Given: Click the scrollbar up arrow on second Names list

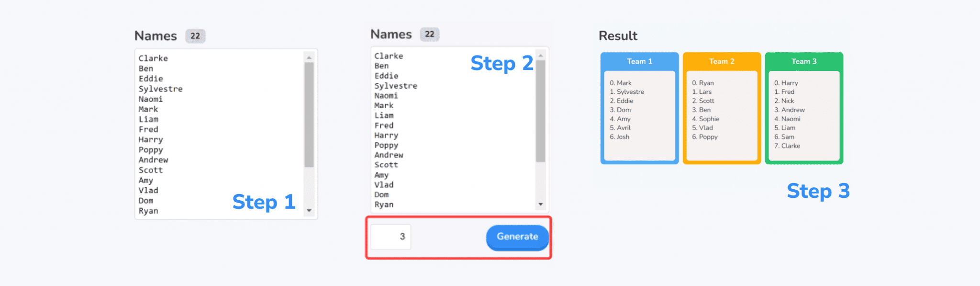Looking at the screenshot, I should tap(541, 54).
